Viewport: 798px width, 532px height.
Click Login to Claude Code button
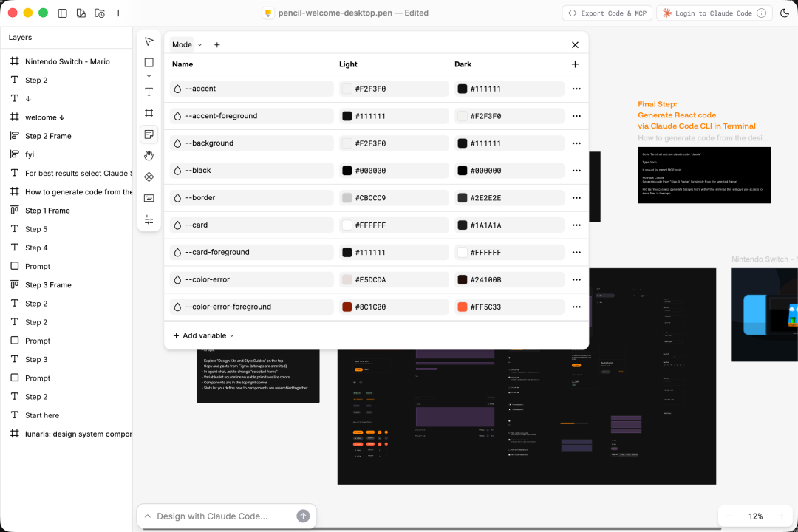[x=714, y=13]
